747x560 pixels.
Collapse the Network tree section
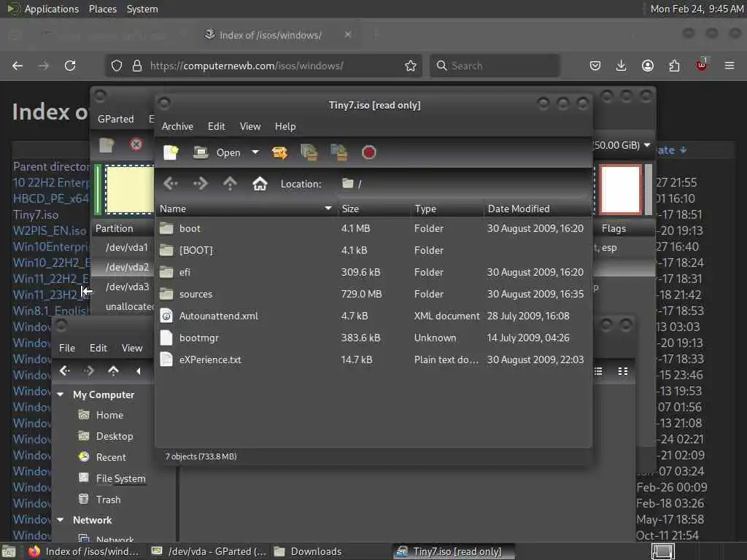coord(61,520)
